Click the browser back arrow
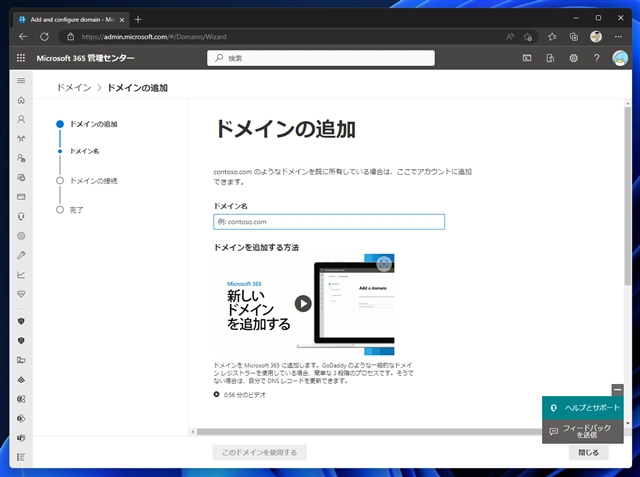640x477 pixels. 23,37
